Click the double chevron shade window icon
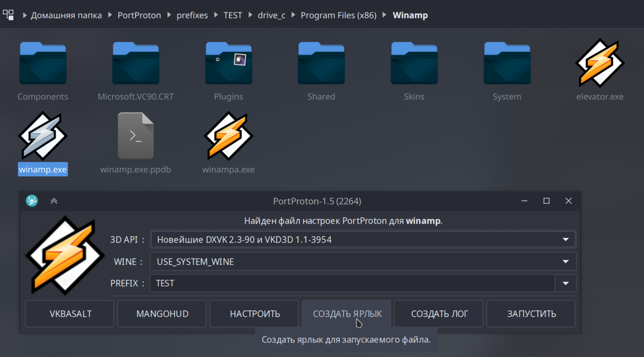This screenshot has width=644, height=357. [54, 201]
